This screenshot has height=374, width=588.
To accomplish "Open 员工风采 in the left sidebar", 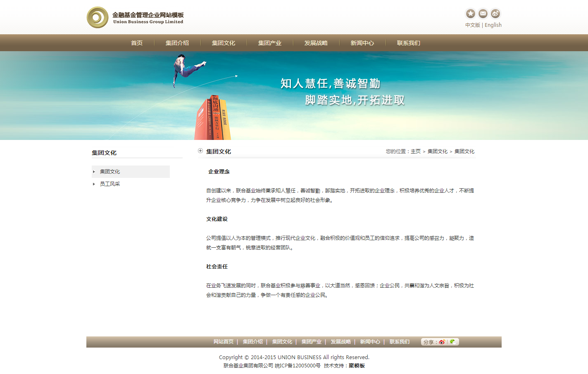I will [110, 184].
